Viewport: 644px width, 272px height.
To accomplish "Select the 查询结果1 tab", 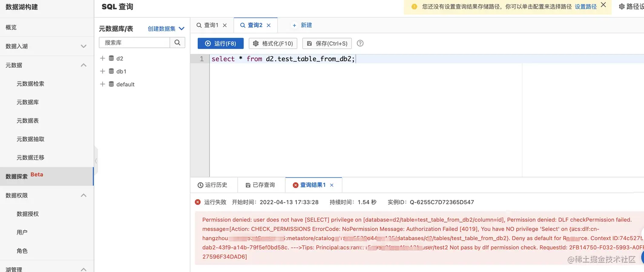I will point(313,185).
